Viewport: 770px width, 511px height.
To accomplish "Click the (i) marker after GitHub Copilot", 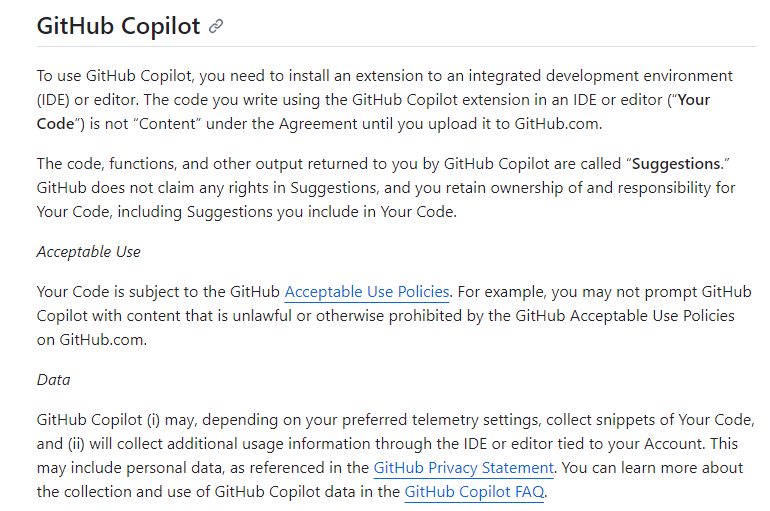I will tap(153, 420).
